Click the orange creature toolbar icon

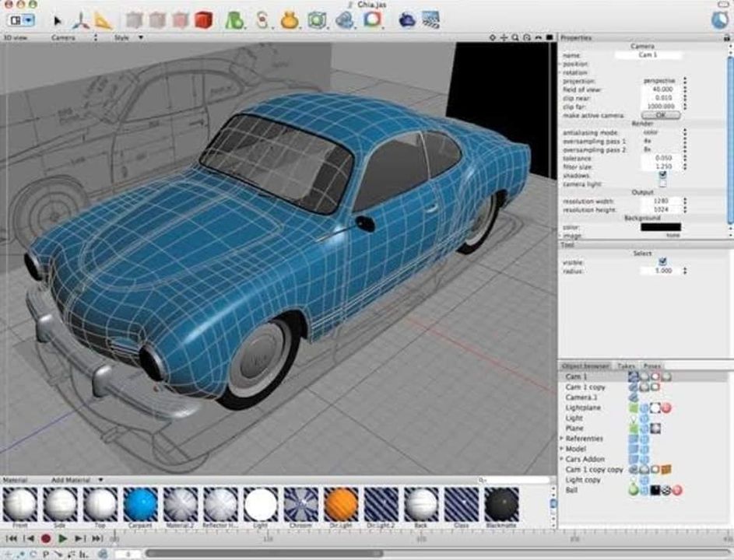click(290, 20)
